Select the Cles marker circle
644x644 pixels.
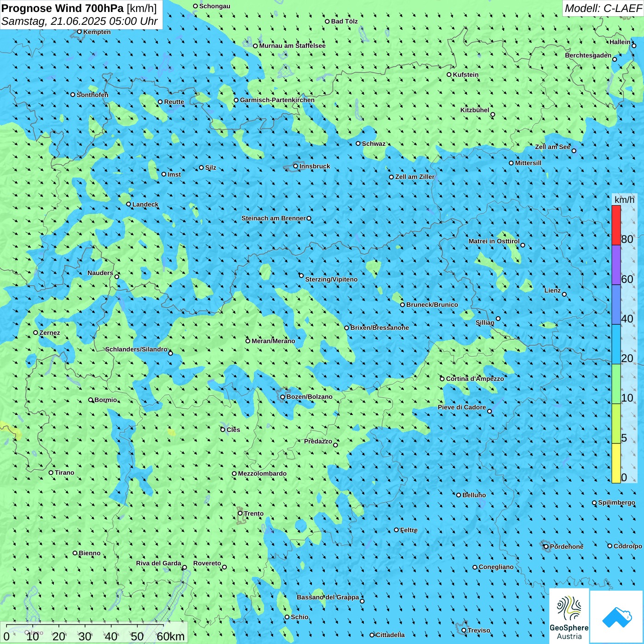click(223, 430)
